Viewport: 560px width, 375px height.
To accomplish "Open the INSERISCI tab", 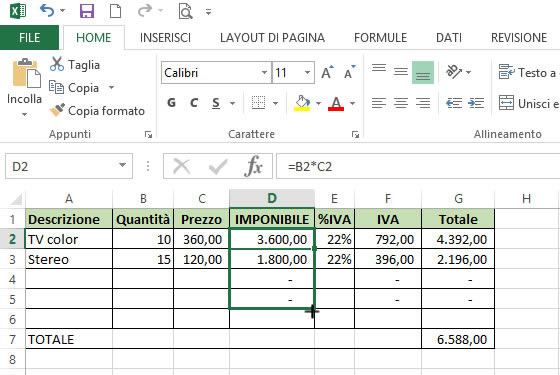I will point(165,38).
